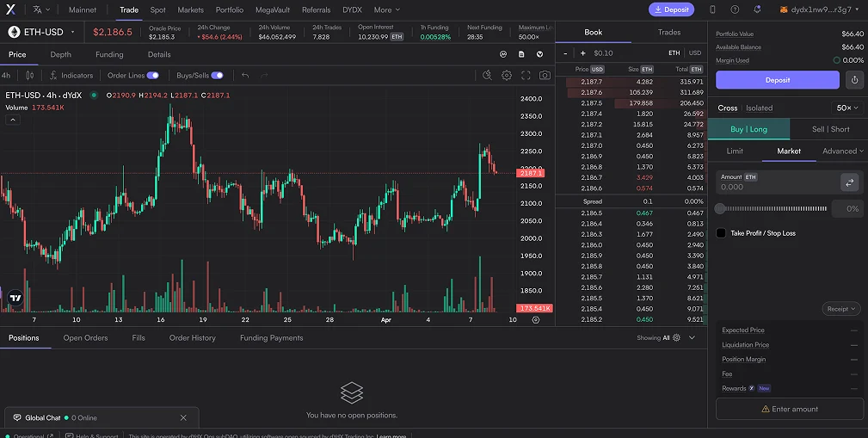Open the ETH-USD market selector
Image resolution: width=868 pixels, height=438 pixels.
[41, 32]
